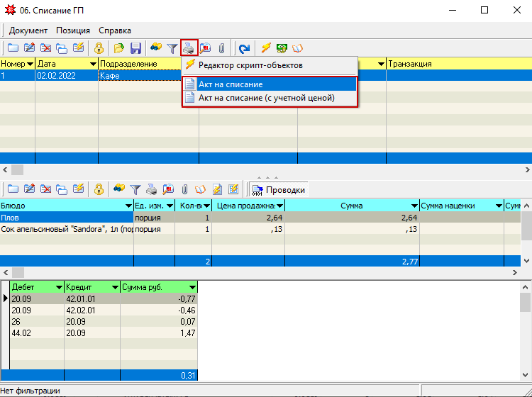Click binoculars search icon in top toolbar

click(156, 47)
